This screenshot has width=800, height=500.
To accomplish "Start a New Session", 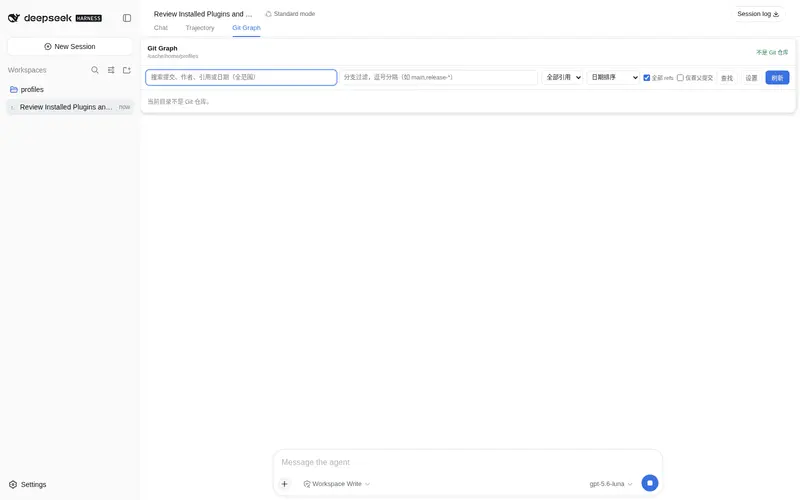I will [x=70, y=46].
